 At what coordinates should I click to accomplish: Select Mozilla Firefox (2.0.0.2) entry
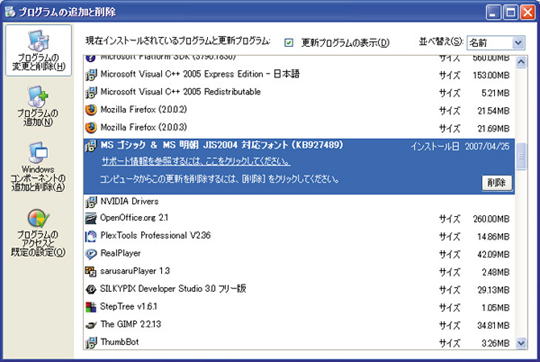pos(299,110)
